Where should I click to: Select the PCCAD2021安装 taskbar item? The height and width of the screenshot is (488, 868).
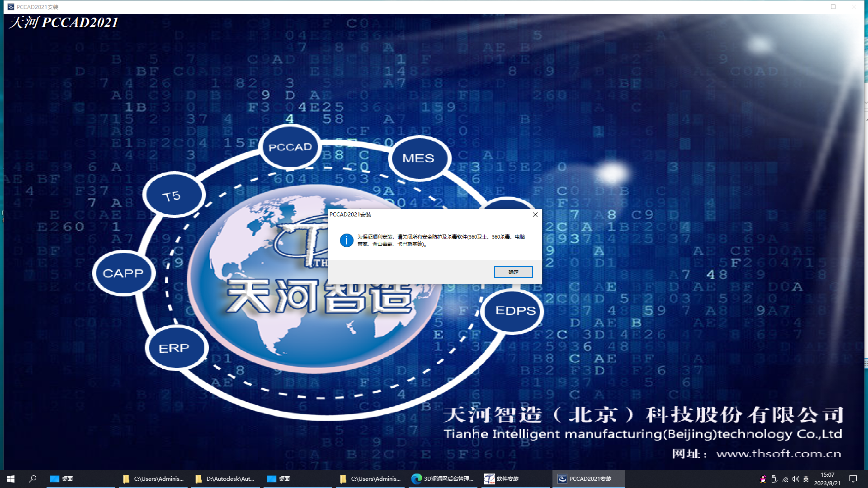588,479
